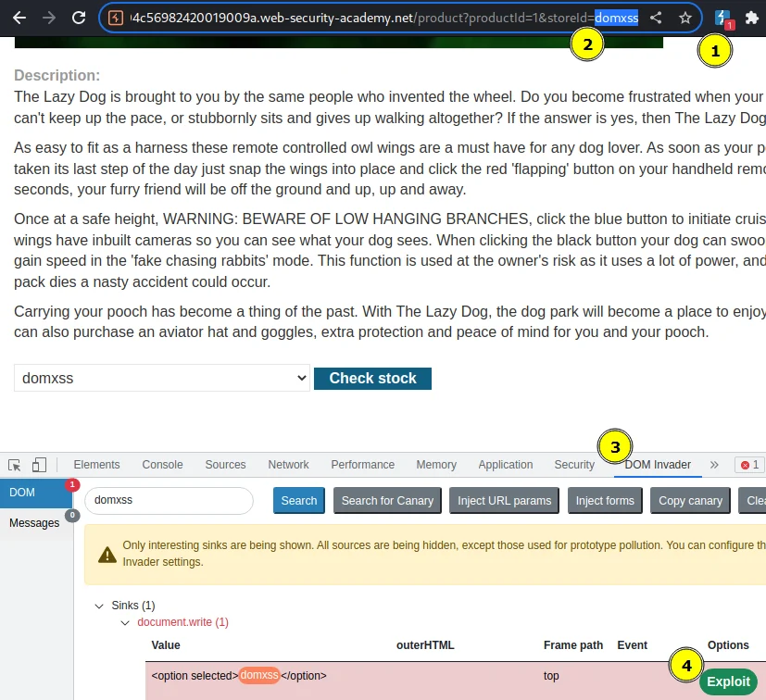The height and width of the screenshot is (700, 766).
Task: Open the Memory tab
Action: tap(436, 465)
